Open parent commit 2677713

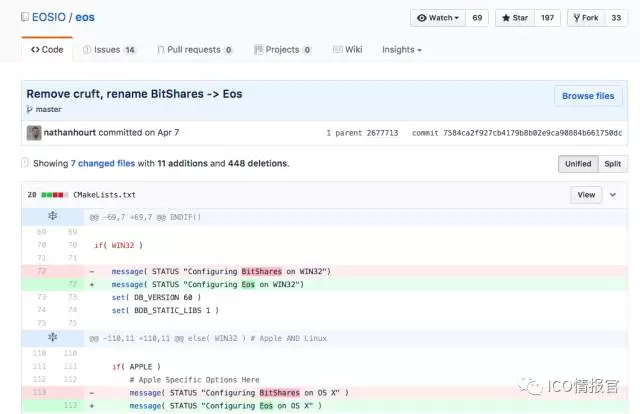382,133
